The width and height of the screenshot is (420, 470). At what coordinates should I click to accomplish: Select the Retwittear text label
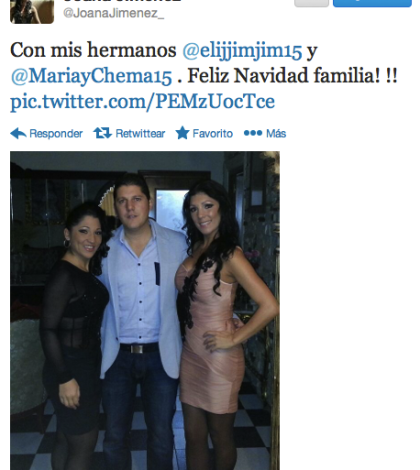click(140, 133)
